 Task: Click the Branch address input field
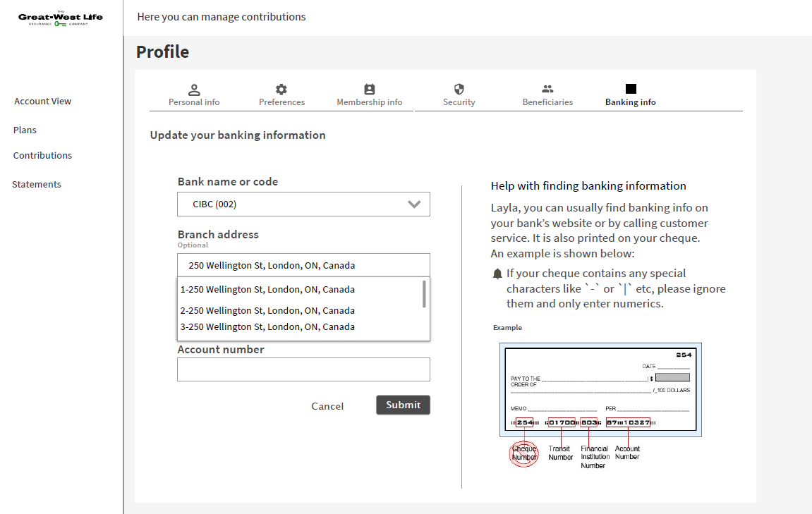coord(303,265)
